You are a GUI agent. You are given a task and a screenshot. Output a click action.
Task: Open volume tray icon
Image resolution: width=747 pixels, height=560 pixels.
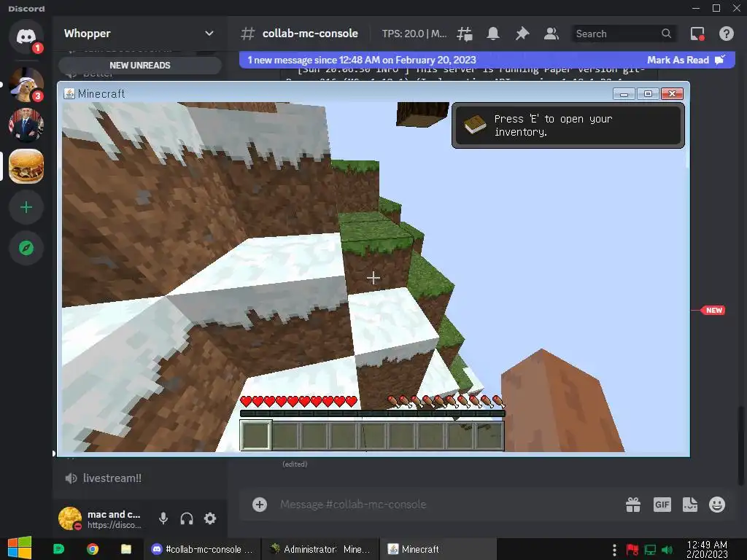667,550
